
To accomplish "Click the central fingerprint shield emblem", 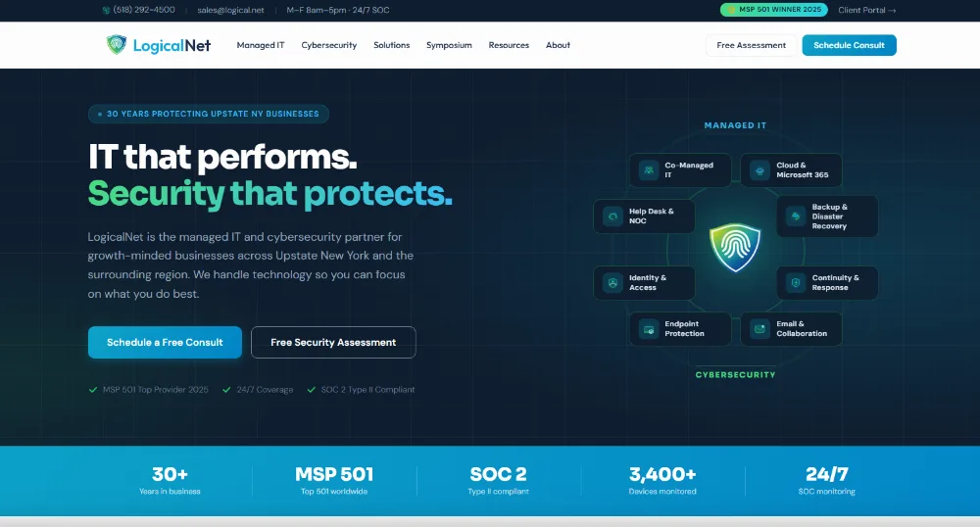I will [x=735, y=248].
